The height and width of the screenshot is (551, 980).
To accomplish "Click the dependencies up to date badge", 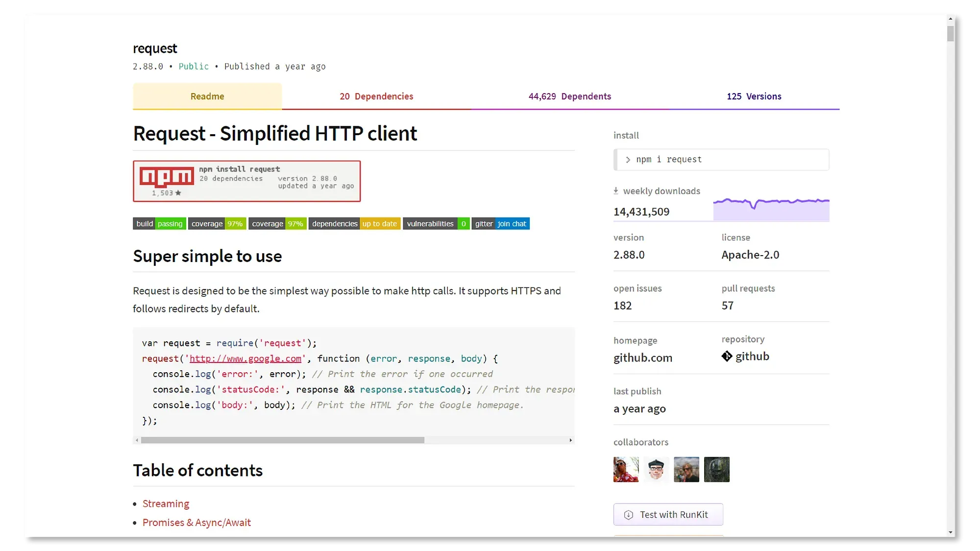I will 354,224.
